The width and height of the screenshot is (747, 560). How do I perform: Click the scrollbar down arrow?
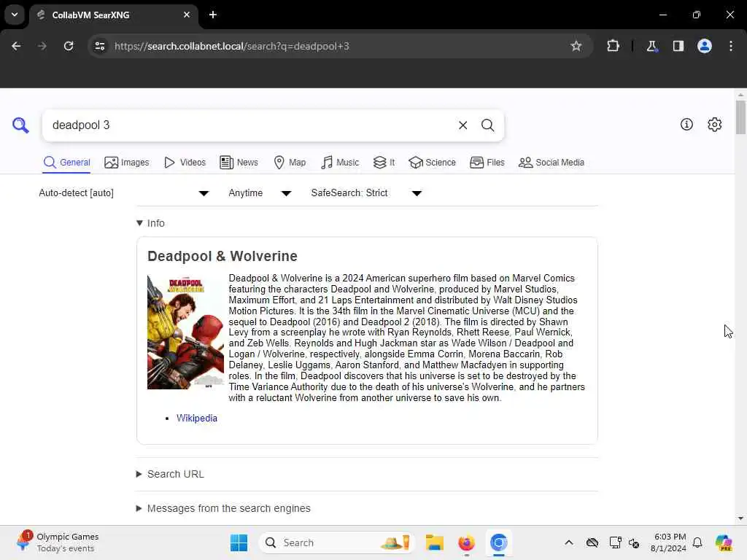tap(740, 518)
